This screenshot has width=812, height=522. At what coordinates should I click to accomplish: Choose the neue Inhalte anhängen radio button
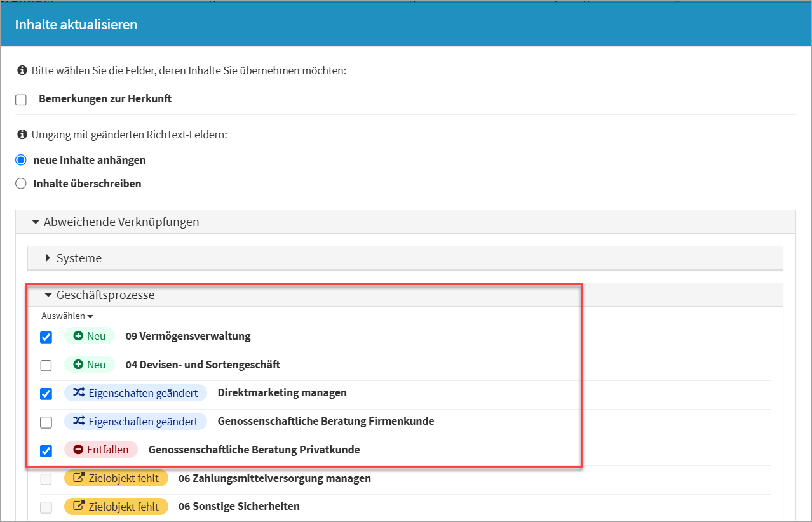[21, 160]
